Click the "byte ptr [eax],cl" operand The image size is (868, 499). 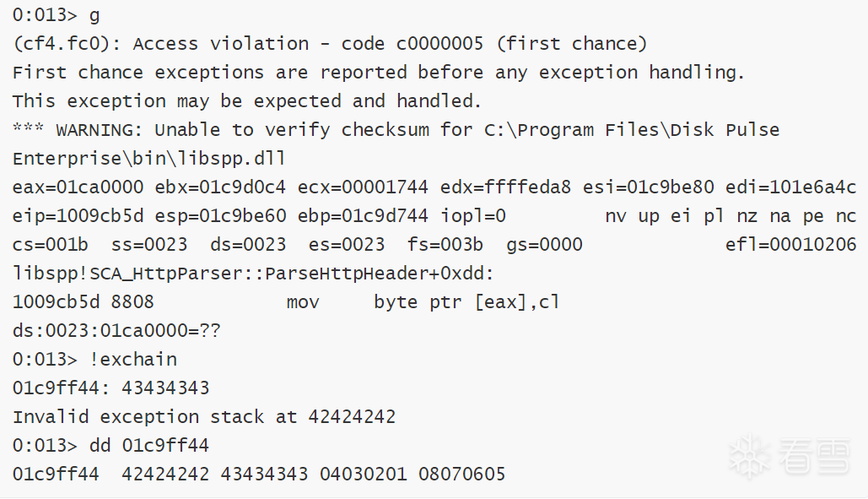tap(466, 302)
